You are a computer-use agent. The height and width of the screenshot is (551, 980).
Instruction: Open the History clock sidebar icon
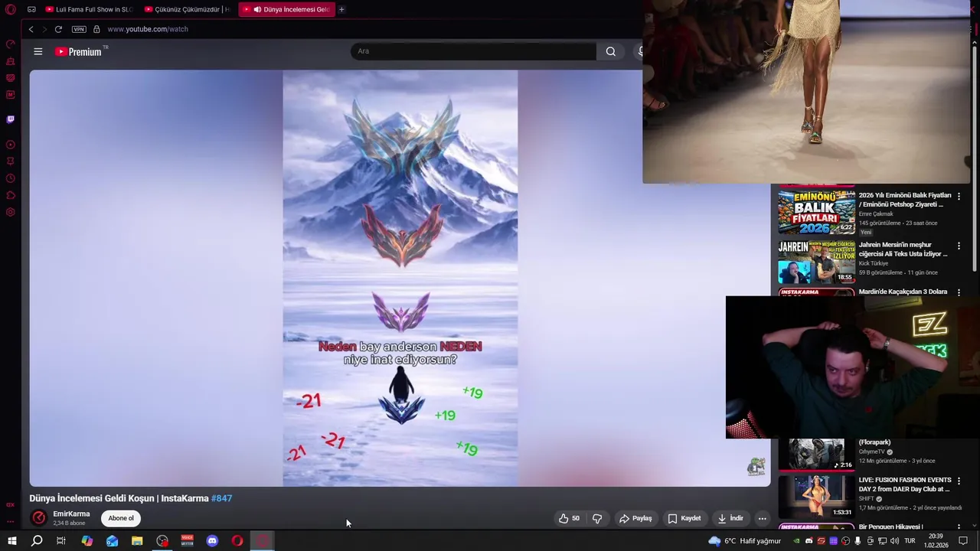point(11,178)
